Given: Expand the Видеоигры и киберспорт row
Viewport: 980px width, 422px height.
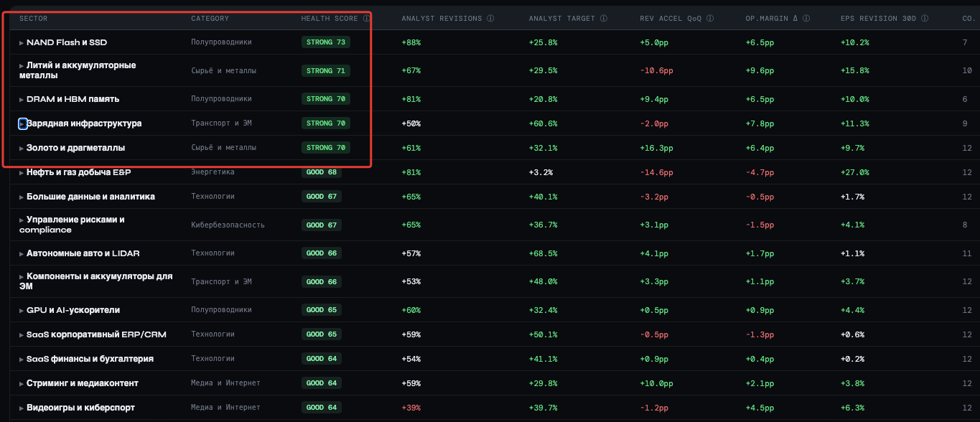Looking at the screenshot, I should click(22, 408).
